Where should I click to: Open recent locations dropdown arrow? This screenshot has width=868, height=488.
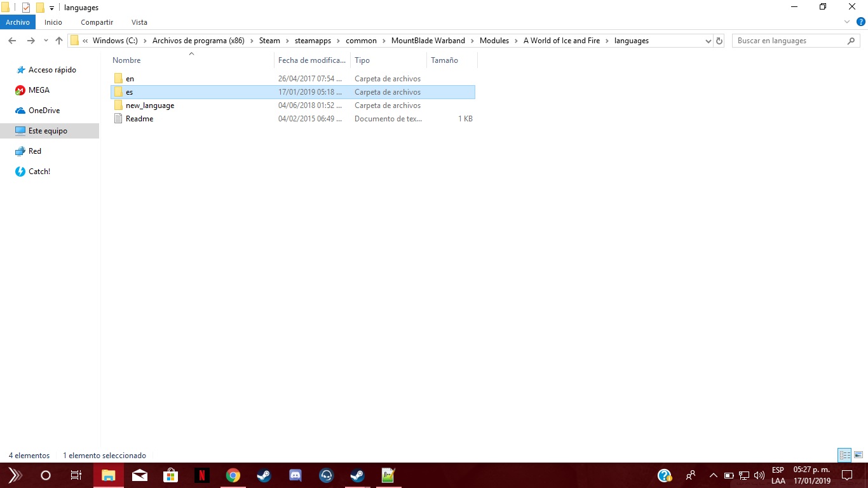(x=46, y=41)
